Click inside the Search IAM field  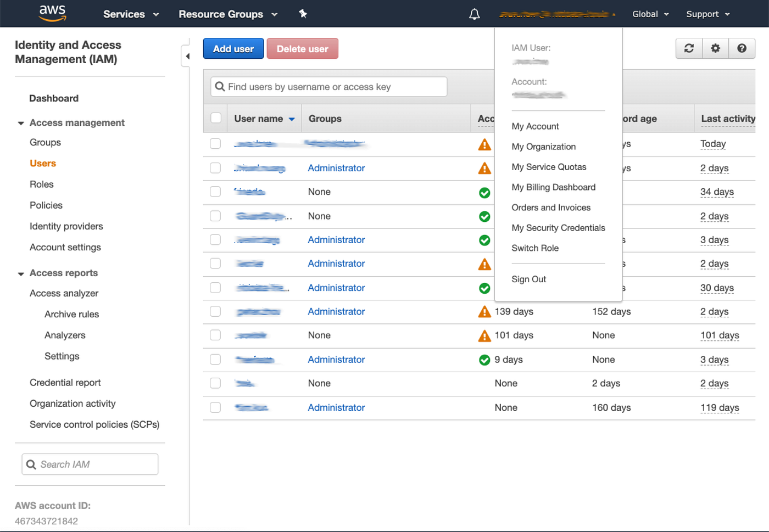point(90,464)
